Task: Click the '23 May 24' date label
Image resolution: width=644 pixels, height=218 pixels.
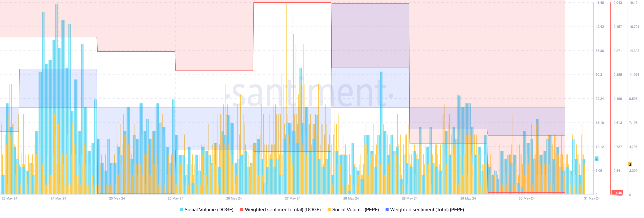Action: (x=9, y=198)
